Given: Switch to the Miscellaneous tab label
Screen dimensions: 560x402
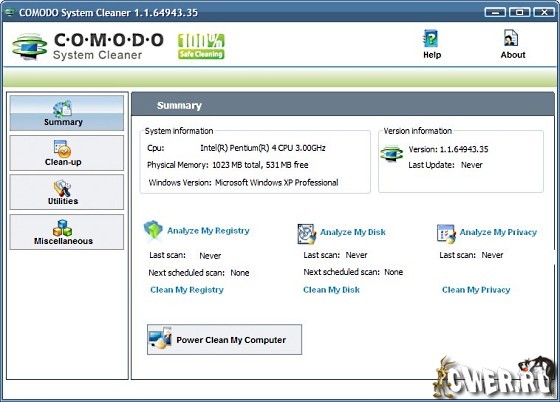Looking at the screenshot, I should click(x=63, y=241).
